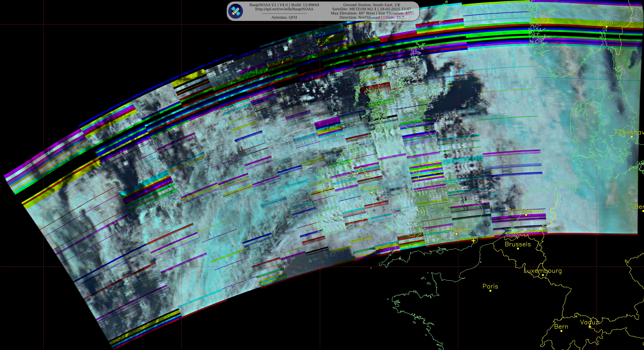The image size is (644, 350).
Task: Click the Brussels city label
Action: tap(518, 244)
